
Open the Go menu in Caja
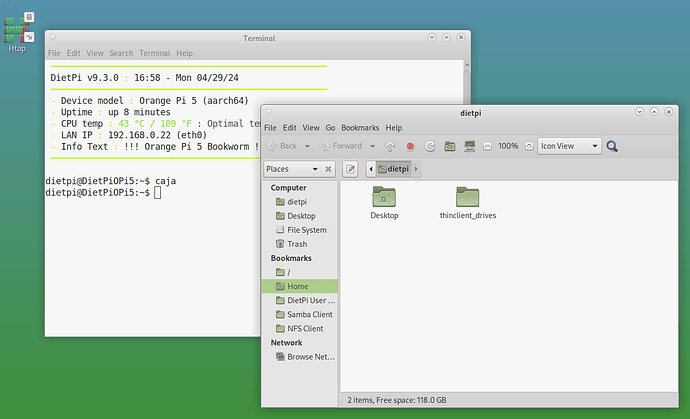click(330, 128)
